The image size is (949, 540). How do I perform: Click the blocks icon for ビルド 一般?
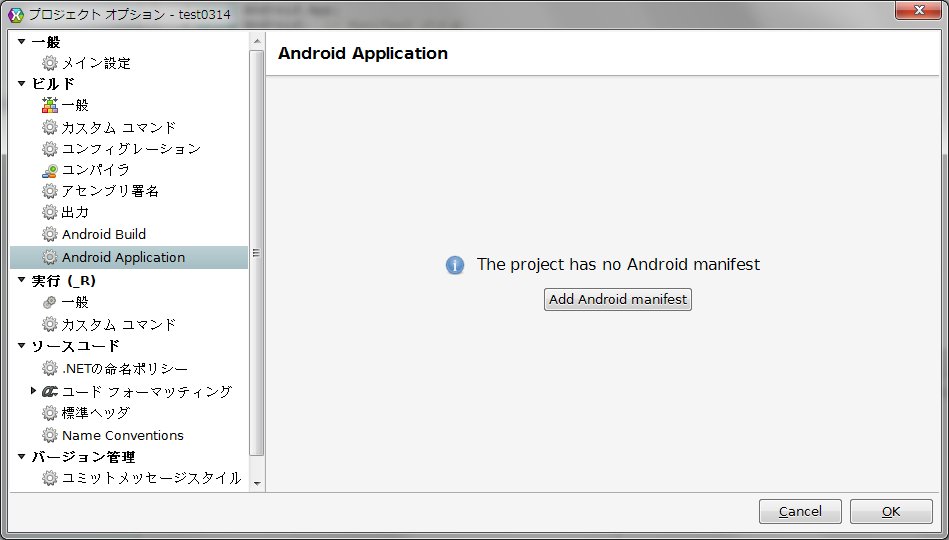[x=50, y=105]
